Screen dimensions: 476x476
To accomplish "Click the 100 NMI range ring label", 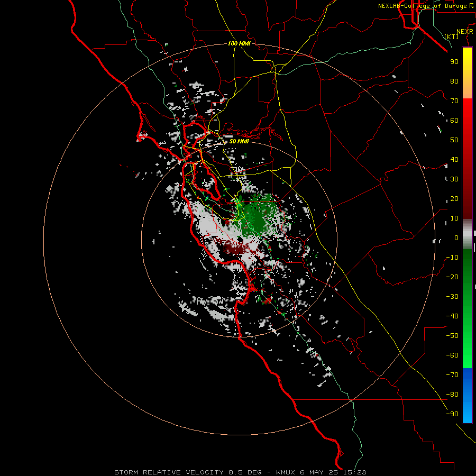I will (x=239, y=44).
